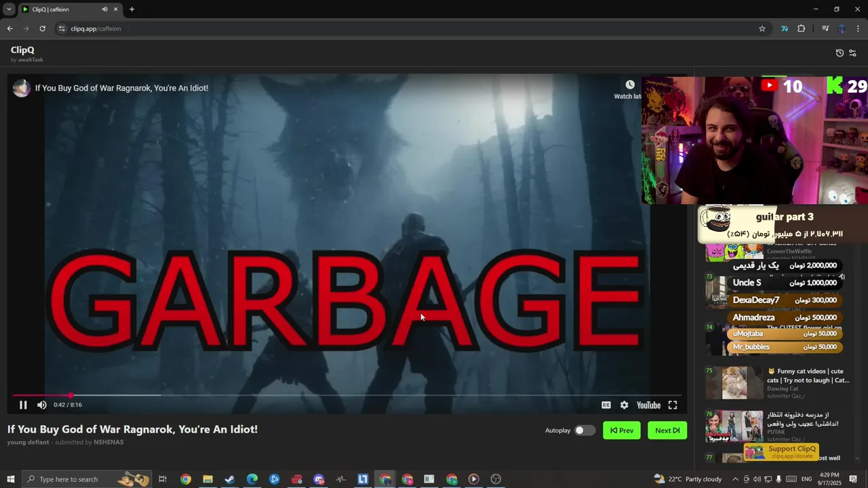Open media control toolbar icon
This screenshot has width=868, height=488.
pos(825,28)
